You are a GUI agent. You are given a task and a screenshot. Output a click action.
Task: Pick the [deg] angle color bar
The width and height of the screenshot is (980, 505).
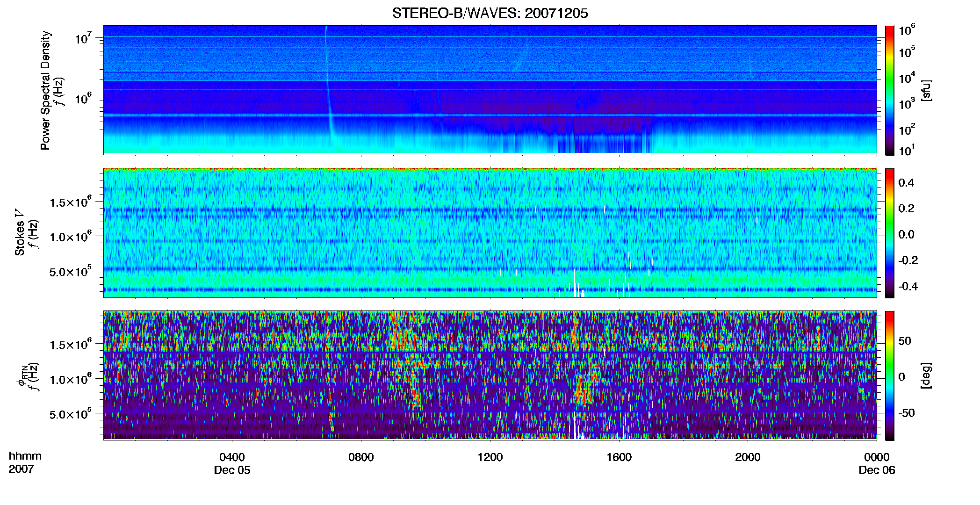pos(890,375)
